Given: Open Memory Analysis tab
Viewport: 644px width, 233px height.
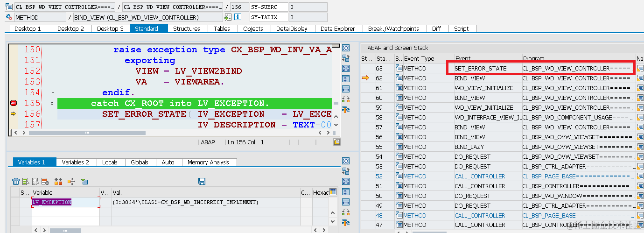Looking at the screenshot, I should click(x=209, y=162).
